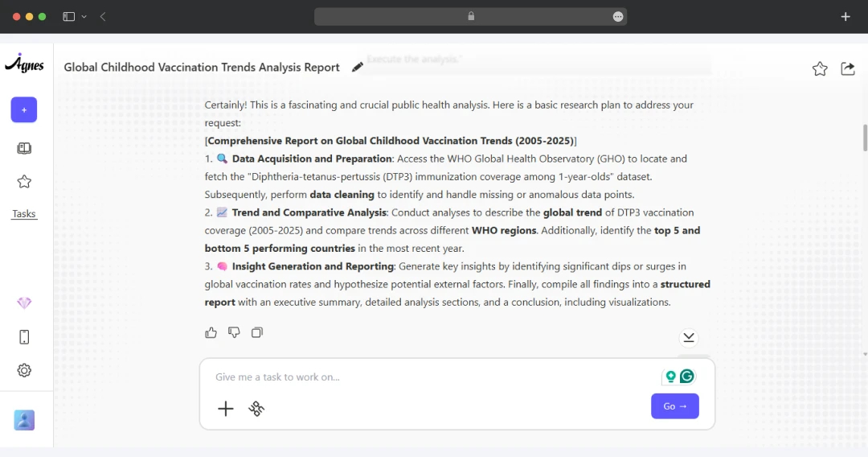
Task: Open the library book icon in sidebar
Action: (24, 148)
